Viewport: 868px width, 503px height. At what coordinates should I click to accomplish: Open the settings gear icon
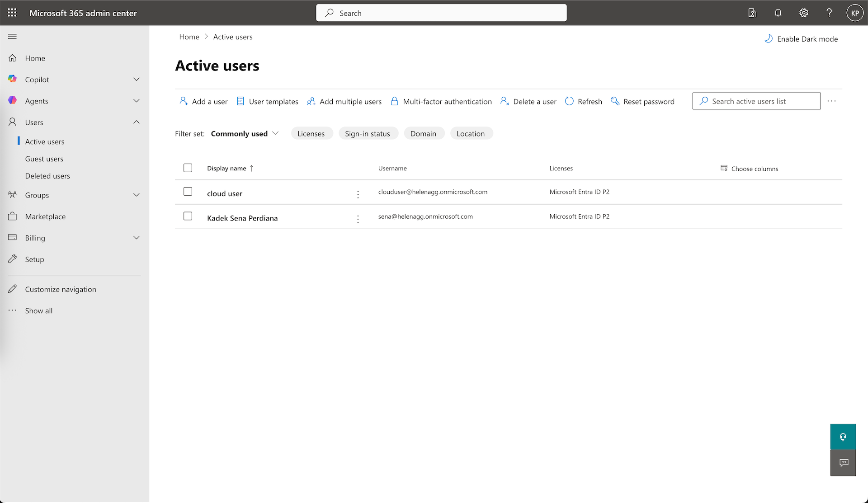803,13
